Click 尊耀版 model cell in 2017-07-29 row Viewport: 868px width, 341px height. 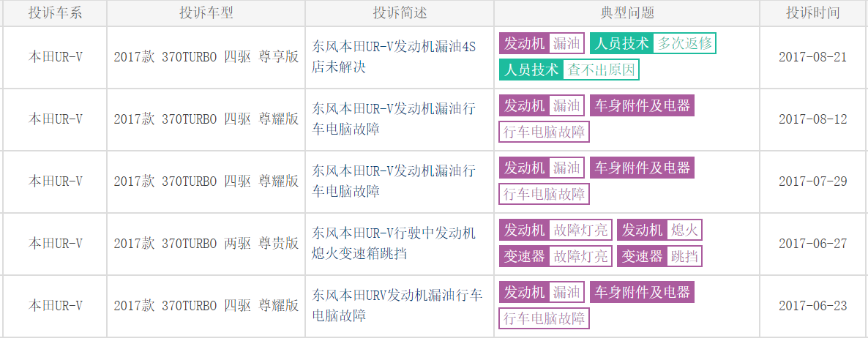206,181
